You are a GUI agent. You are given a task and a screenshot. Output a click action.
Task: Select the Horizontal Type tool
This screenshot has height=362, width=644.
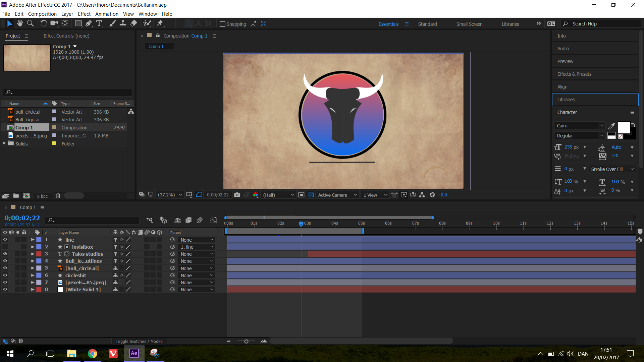coord(99,23)
